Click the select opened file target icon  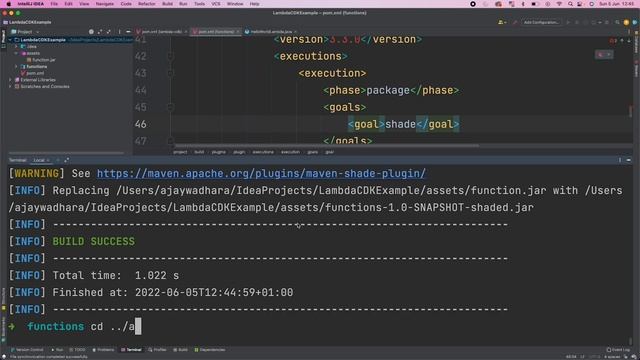point(91,31)
